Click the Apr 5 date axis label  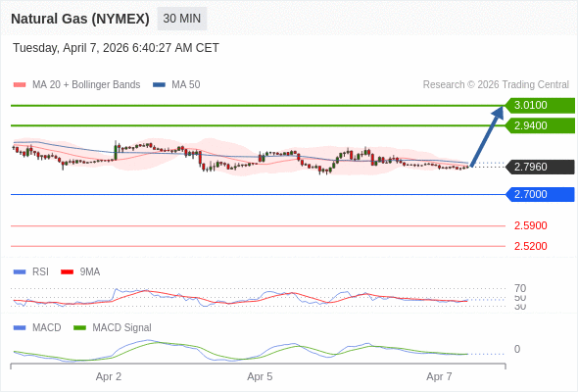(x=260, y=377)
